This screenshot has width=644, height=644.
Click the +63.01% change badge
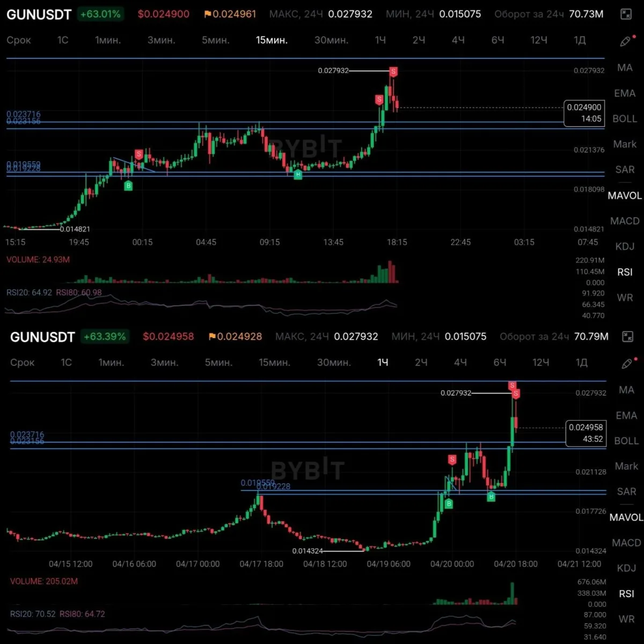pyautogui.click(x=100, y=14)
